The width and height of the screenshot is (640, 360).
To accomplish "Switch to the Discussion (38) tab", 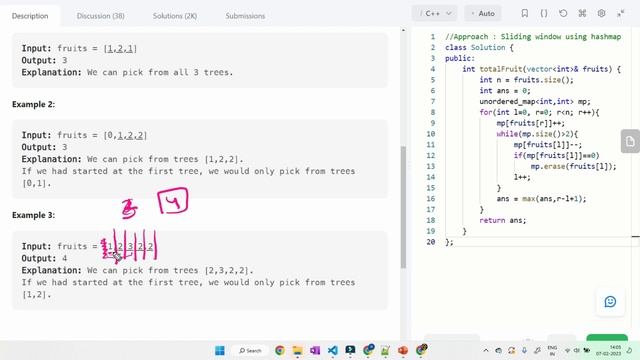I will (x=100, y=16).
